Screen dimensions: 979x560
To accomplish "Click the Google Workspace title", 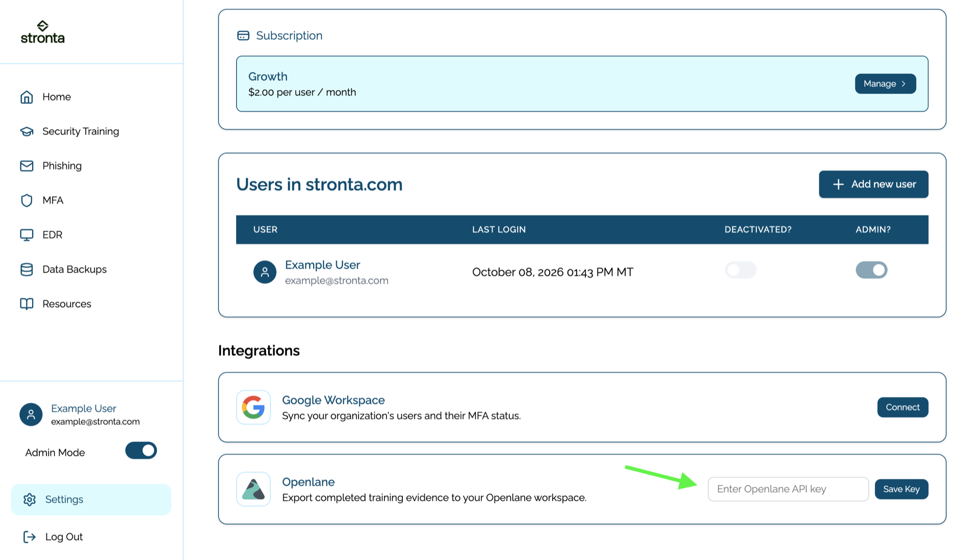I will [x=333, y=400].
